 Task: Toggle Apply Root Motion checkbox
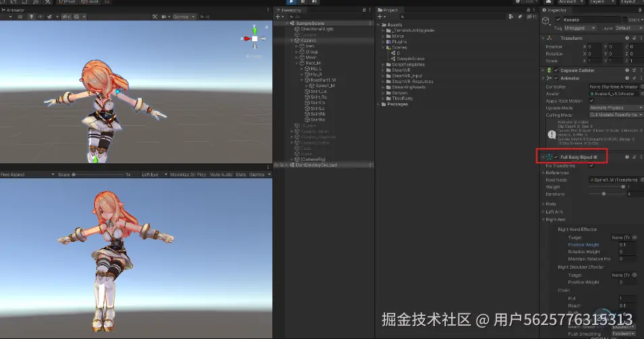591,101
